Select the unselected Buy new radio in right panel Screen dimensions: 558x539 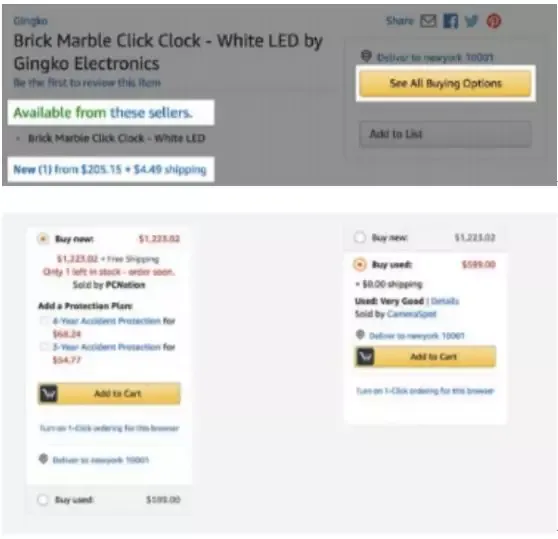(359, 237)
